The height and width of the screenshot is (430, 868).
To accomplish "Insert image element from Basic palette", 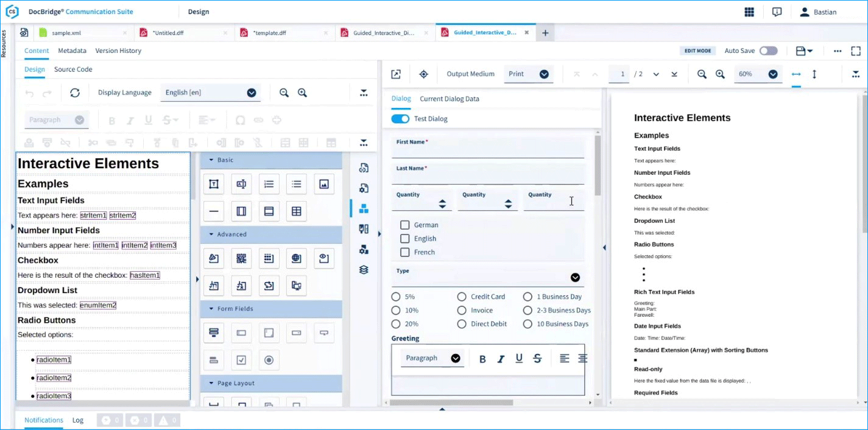I will pyautogui.click(x=324, y=184).
